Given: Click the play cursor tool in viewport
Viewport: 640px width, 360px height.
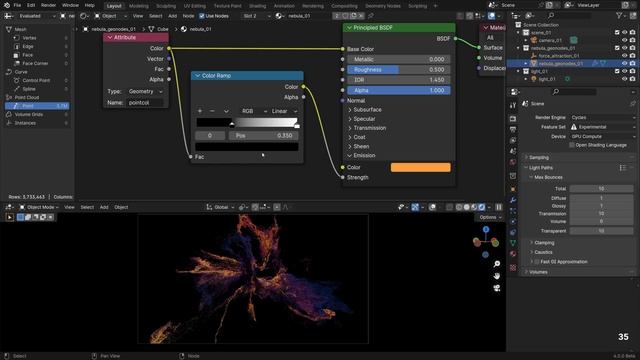Looking at the screenshot, I should (x=9, y=217).
